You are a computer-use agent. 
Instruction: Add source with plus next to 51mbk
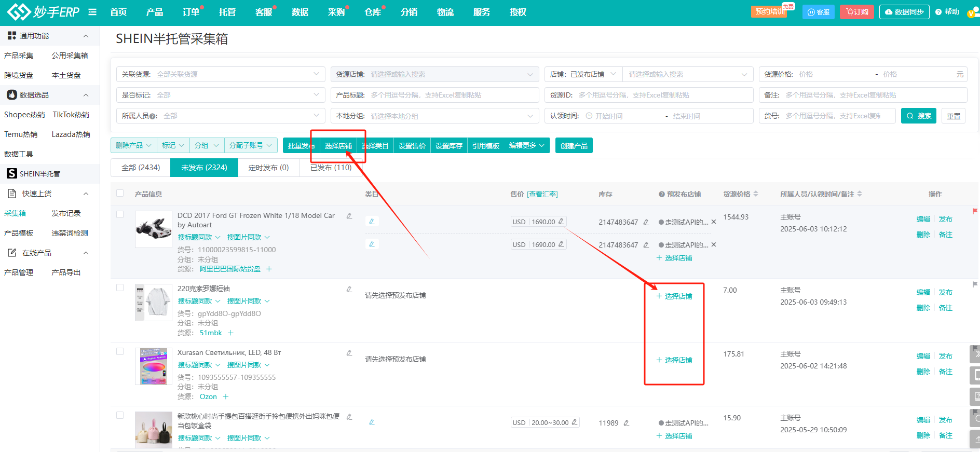(x=230, y=333)
